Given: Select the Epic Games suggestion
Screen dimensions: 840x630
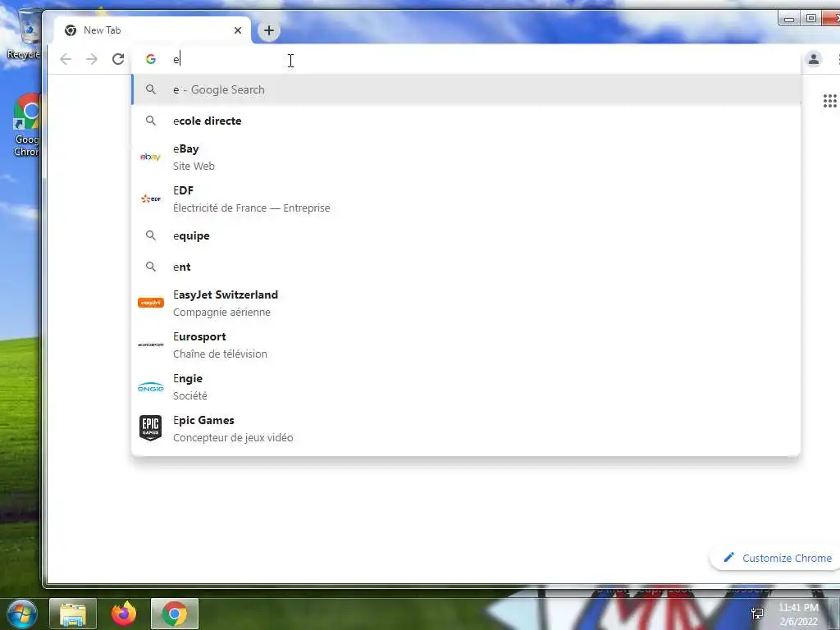Looking at the screenshot, I should point(466,428).
